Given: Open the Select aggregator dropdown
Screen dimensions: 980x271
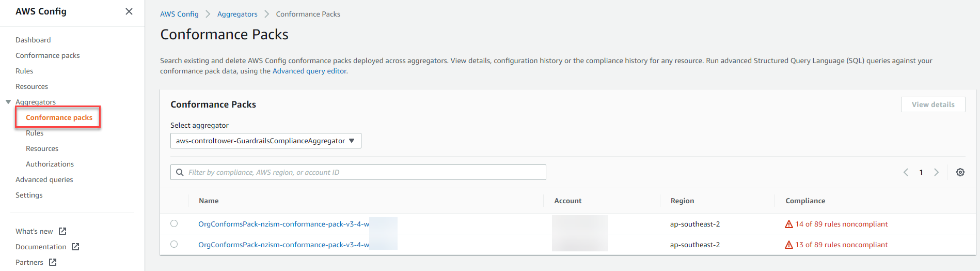Looking at the screenshot, I should (265, 141).
